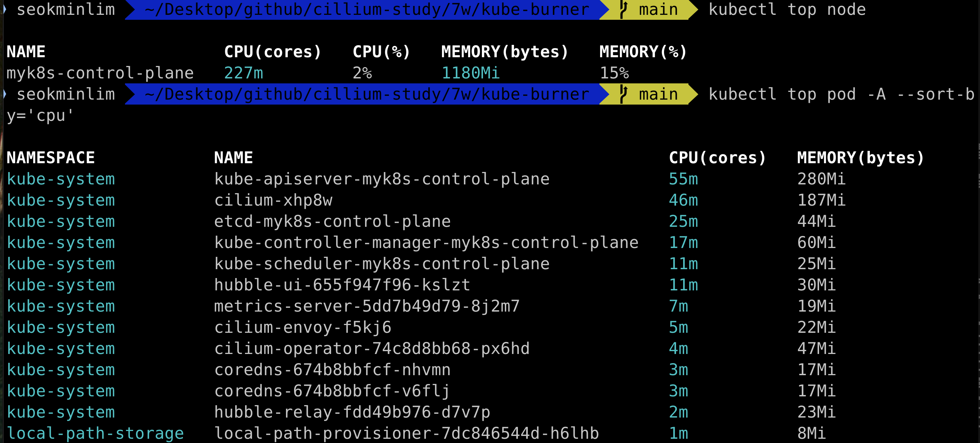
Task: Click the cilium-xhp8w pod name
Action: (273, 200)
